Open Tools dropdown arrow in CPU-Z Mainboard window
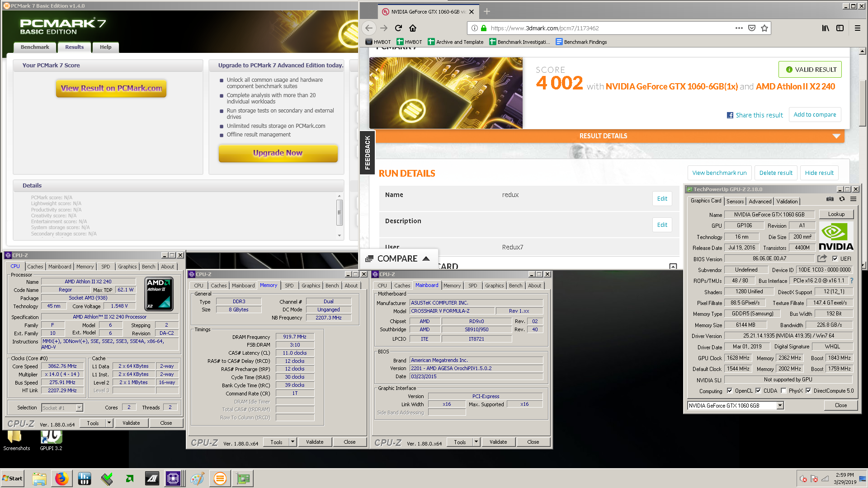The height and width of the screenshot is (488, 868). [476, 442]
